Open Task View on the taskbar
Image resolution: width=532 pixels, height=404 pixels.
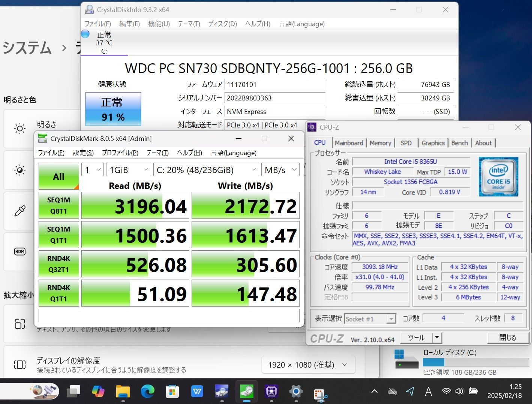pyautogui.click(x=73, y=392)
